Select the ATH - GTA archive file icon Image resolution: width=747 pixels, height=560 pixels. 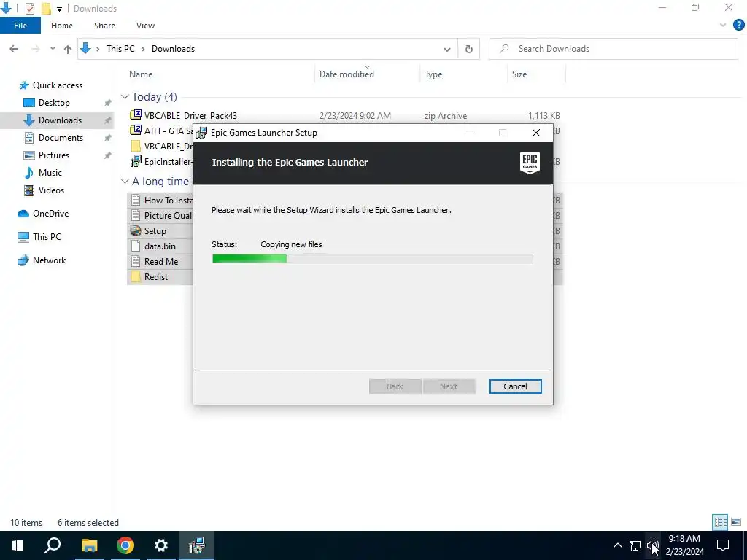136,130
